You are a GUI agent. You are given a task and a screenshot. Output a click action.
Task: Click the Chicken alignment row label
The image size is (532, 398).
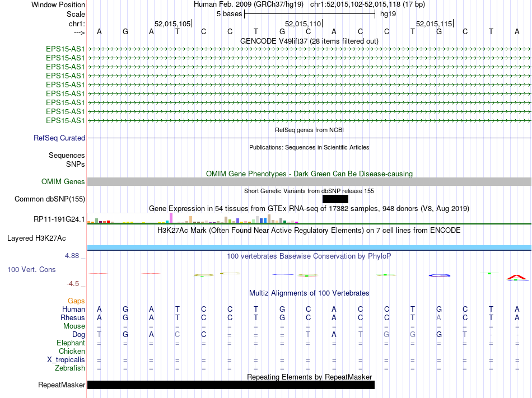coord(72,351)
